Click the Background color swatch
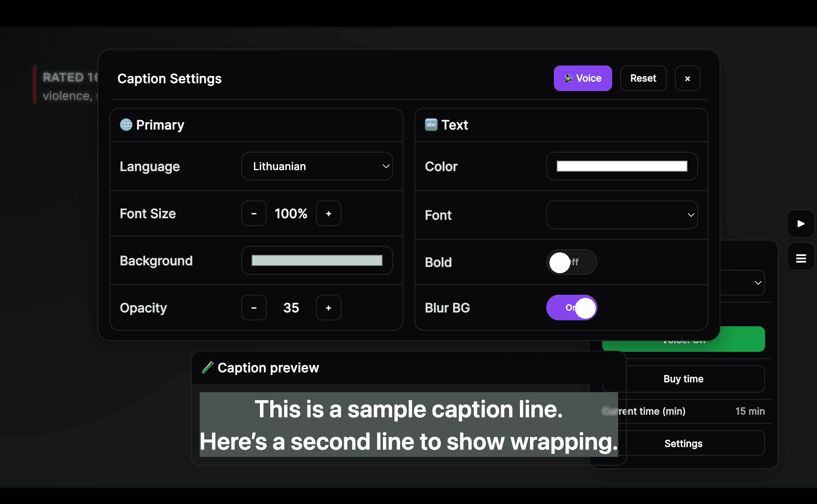 pos(317,260)
